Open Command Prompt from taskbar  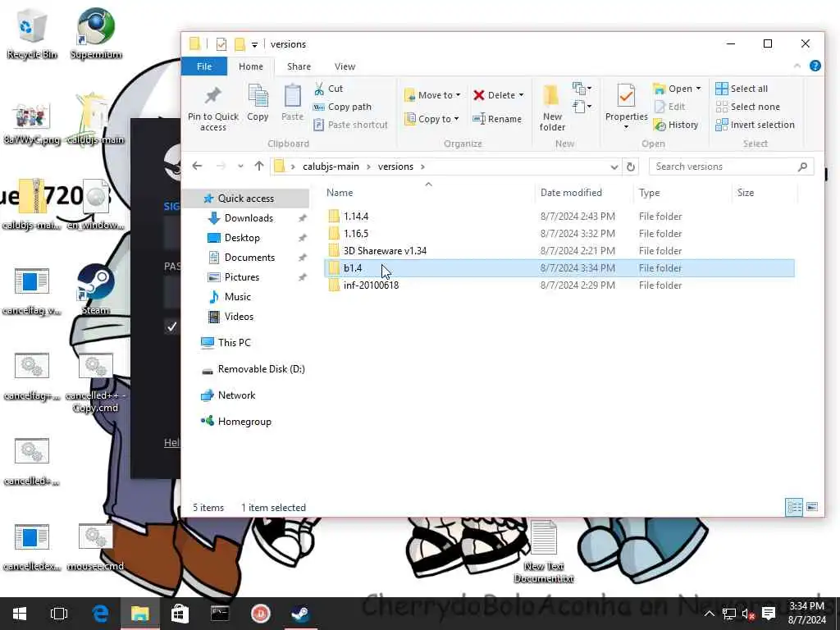coord(220,614)
